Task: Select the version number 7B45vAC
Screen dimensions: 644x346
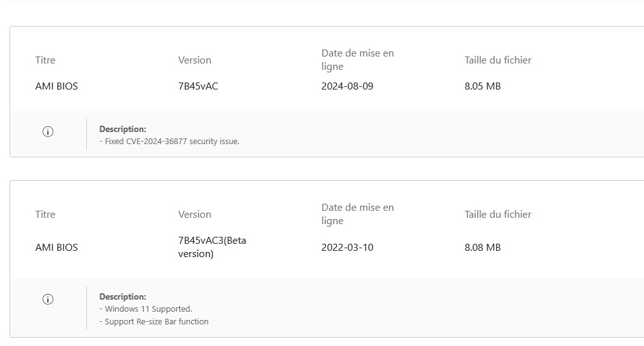Action: tap(198, 86)
